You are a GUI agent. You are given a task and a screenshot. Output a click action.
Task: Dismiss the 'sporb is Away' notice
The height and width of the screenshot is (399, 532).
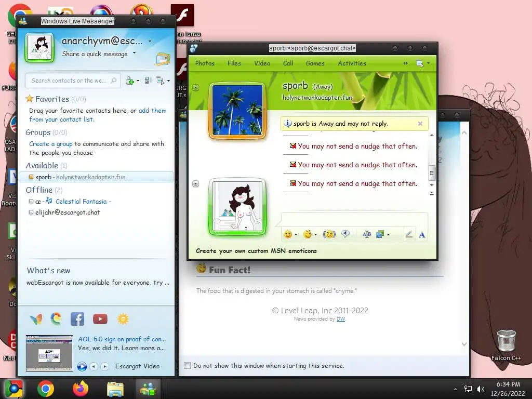[x=420, y=124]
